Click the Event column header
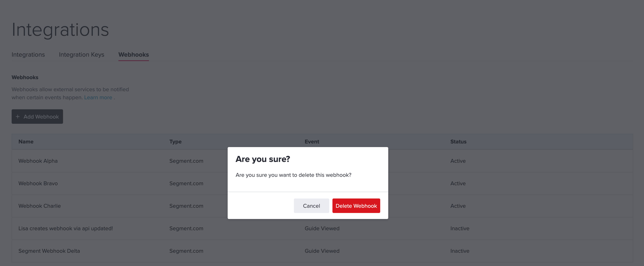 pos(312,142)
